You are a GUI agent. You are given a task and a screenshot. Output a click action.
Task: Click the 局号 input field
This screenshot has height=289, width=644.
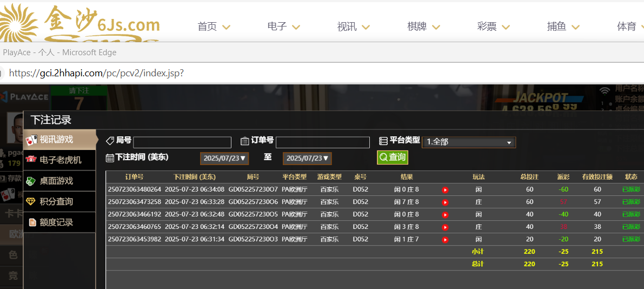tap(182, 142)
